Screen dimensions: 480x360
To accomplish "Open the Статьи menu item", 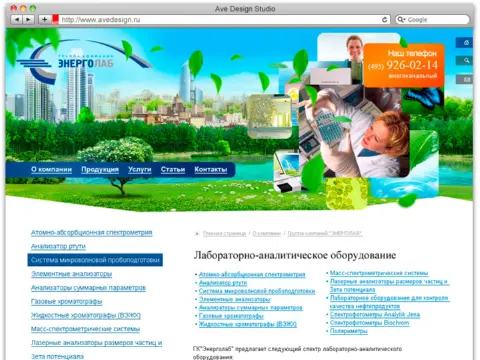I will (173, 170).
